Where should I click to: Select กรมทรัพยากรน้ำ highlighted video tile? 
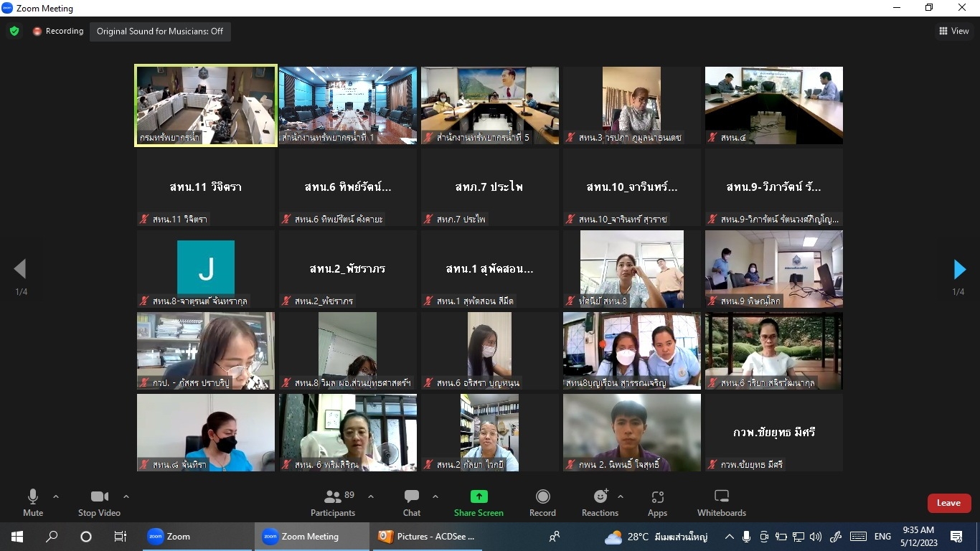206,105
